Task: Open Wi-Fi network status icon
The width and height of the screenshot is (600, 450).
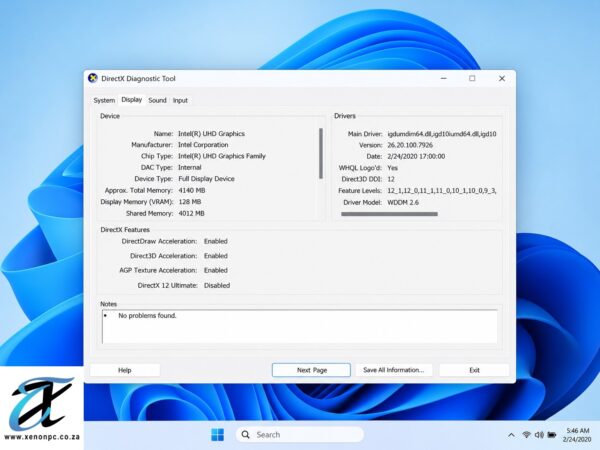Action: tap(526, 435)
